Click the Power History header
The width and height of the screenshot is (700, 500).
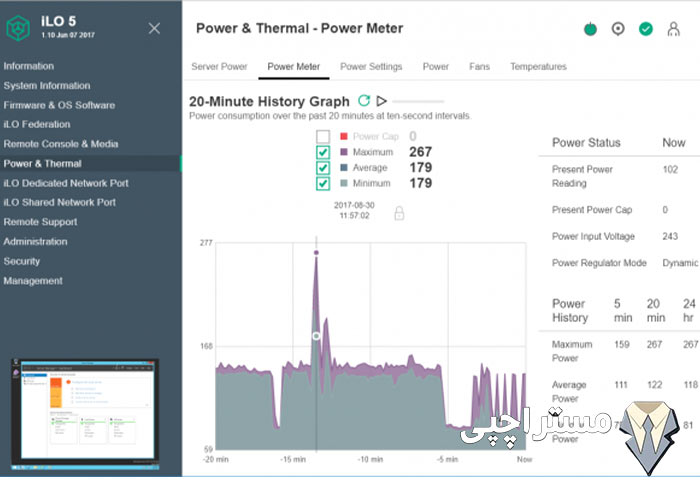click(570, 311)
